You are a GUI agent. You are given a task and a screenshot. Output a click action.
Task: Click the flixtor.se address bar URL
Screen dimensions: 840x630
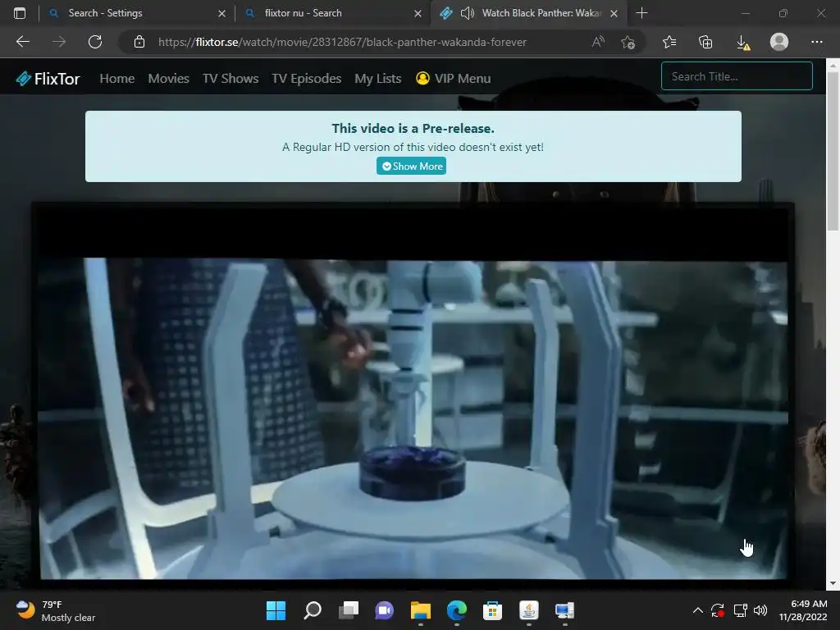[342, 42]
